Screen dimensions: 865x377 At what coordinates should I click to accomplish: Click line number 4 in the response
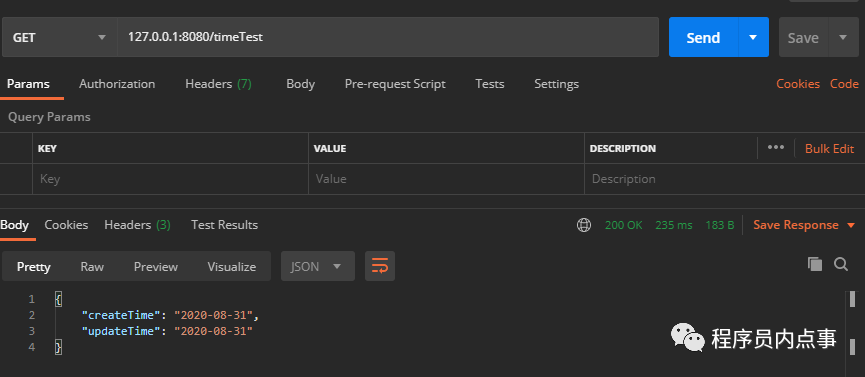pos(31,347)
